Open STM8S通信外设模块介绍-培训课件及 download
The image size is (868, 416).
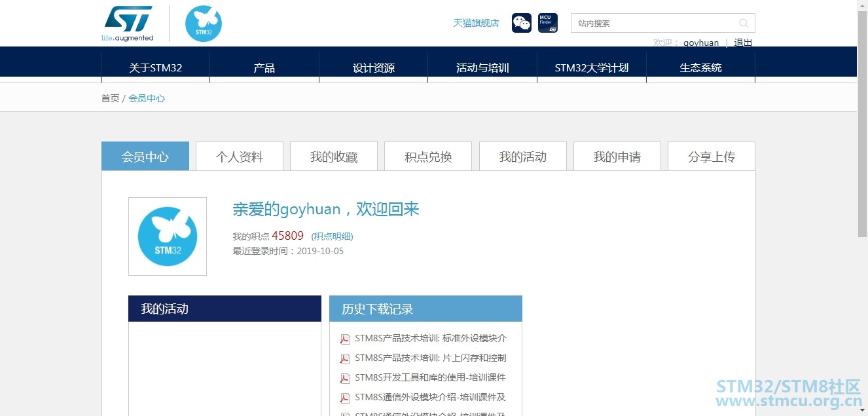pos(430,397)
